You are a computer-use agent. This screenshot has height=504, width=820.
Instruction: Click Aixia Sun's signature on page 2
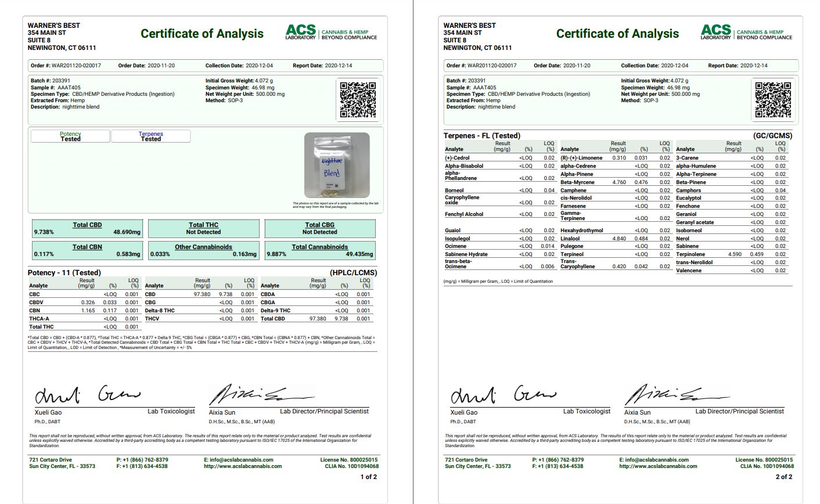(x=677, y=395)
